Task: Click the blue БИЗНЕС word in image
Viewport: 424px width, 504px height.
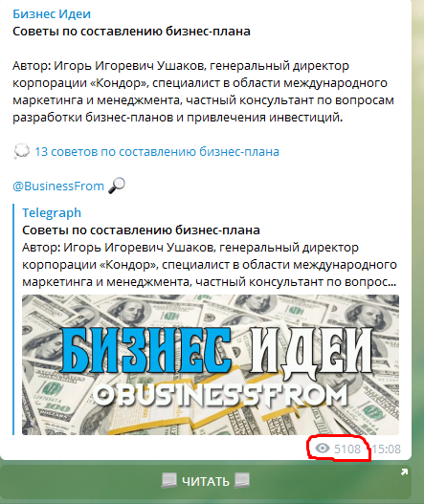Action: pos(146,350)
